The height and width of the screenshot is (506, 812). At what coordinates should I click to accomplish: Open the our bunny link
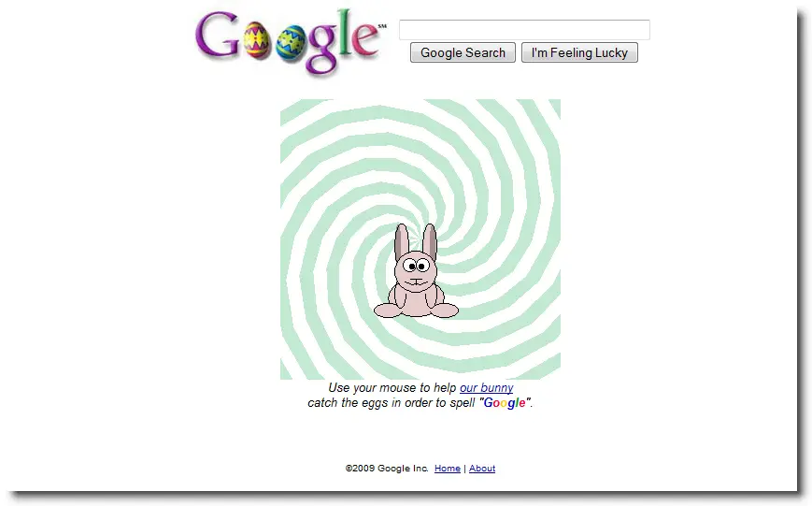click(486, 388)
